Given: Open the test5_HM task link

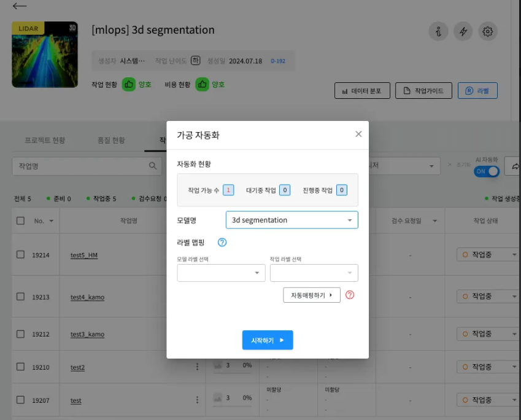Looking at the screenshot, I should coord(83,255).
